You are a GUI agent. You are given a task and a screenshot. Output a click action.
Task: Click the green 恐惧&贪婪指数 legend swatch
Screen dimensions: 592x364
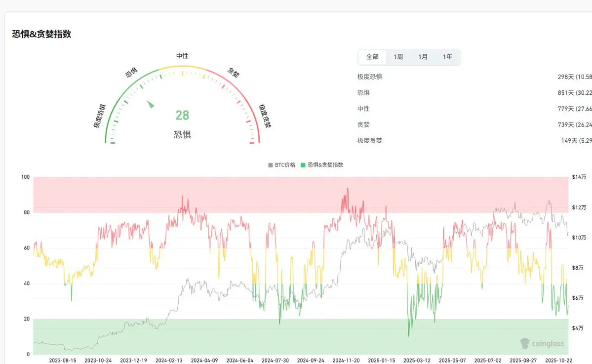(303, 165)
